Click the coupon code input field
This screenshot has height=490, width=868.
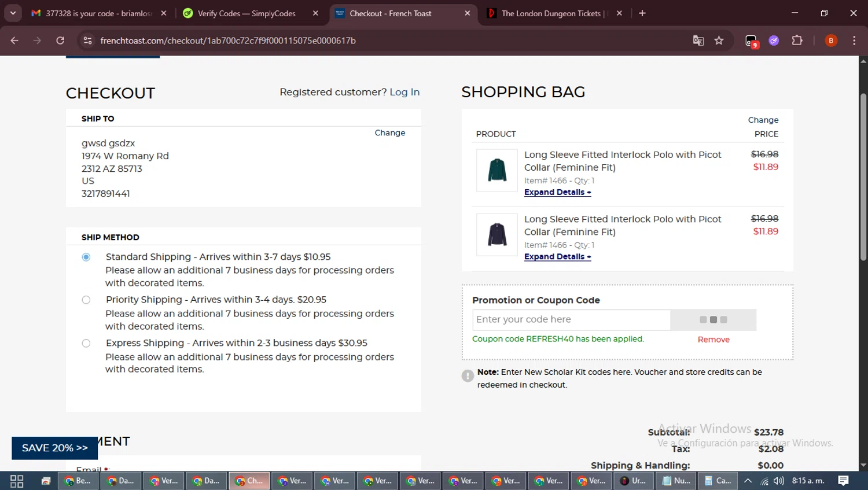571,319
